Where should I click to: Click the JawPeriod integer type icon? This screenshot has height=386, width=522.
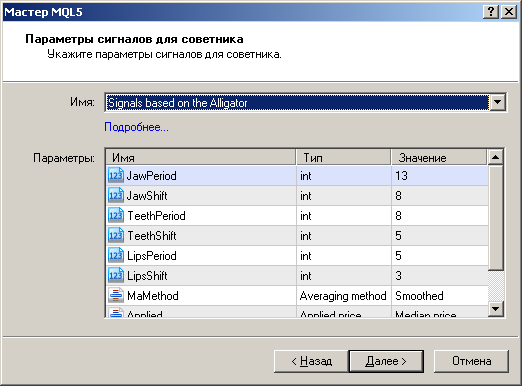(x=116, y=176)
